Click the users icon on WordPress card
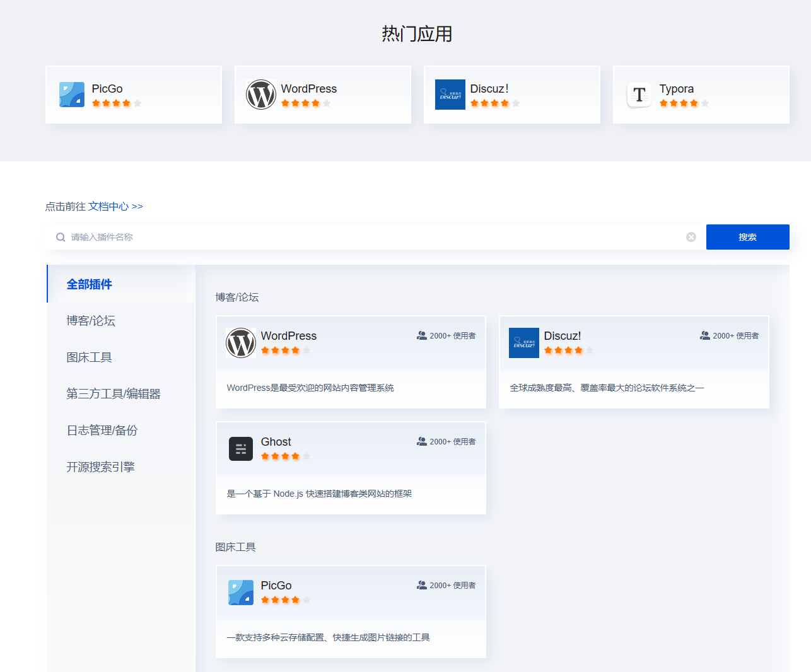The image size is (811, 672). point(422,335)
